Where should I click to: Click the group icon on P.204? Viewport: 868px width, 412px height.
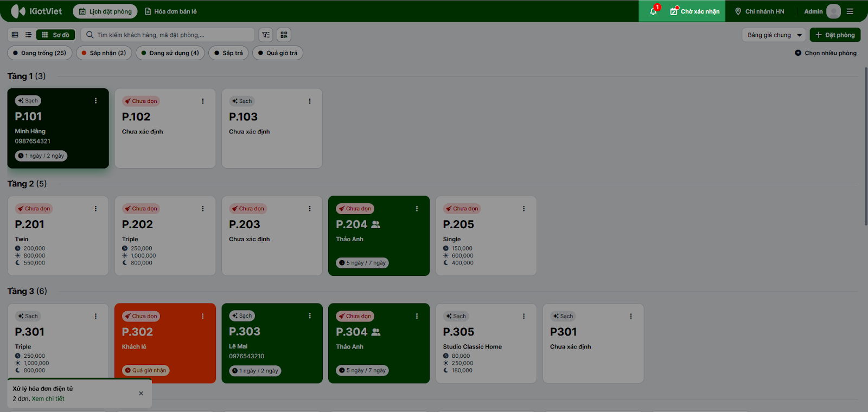pos(376,224)
